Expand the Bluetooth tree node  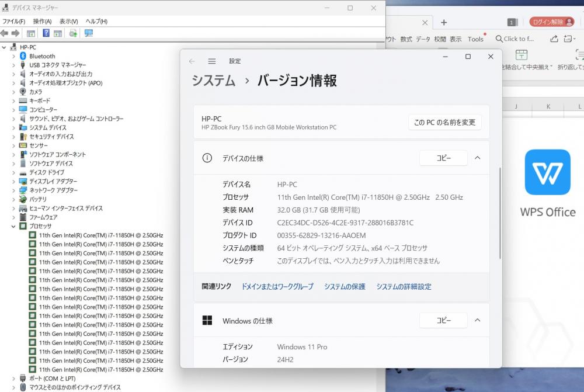click(13, 56)
